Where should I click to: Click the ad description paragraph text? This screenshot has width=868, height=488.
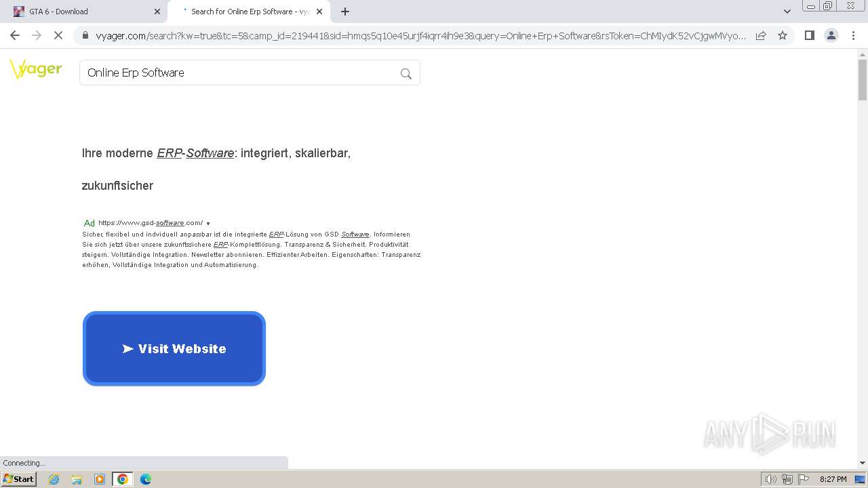coord(251,249)
